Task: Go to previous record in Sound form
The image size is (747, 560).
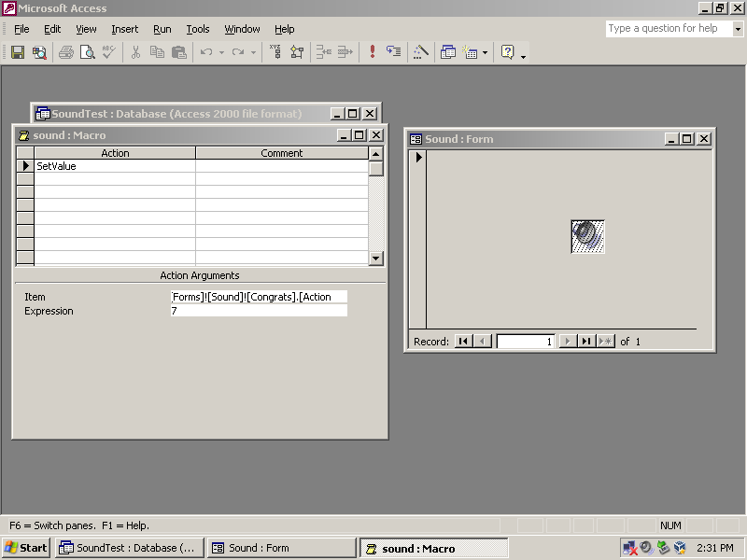Action: point(482,341)
